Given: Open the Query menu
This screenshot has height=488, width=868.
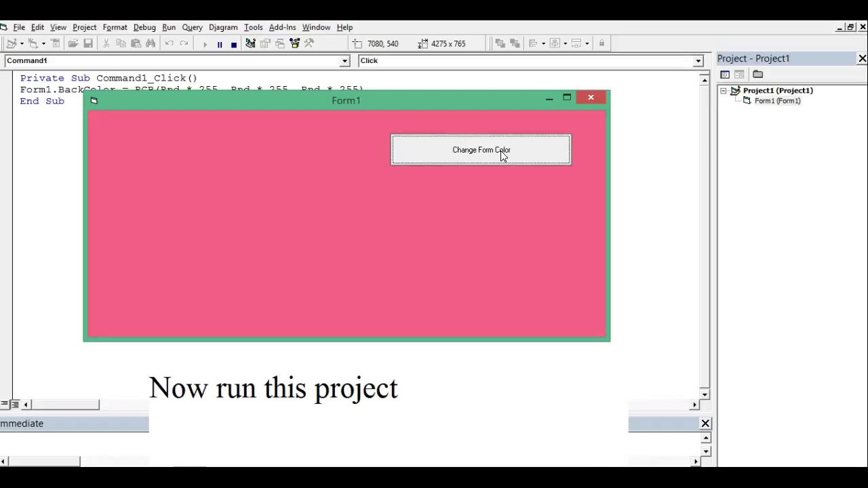Looking at the screenshot, I should 193,27.
